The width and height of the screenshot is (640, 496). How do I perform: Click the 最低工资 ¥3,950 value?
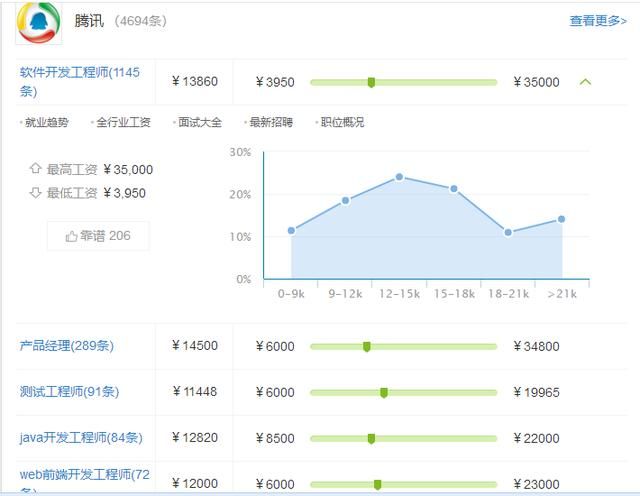coord(124,193)
